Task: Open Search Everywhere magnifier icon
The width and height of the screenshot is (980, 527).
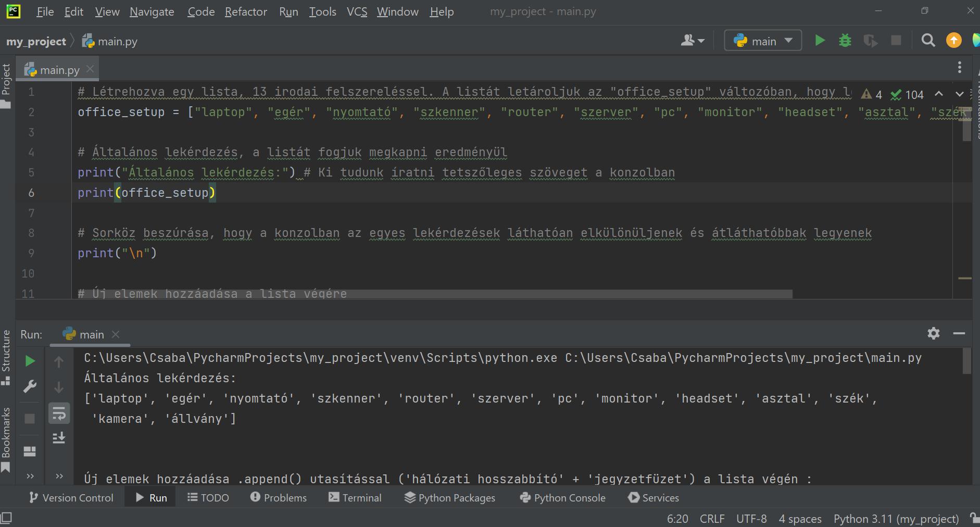Action: 928,40
